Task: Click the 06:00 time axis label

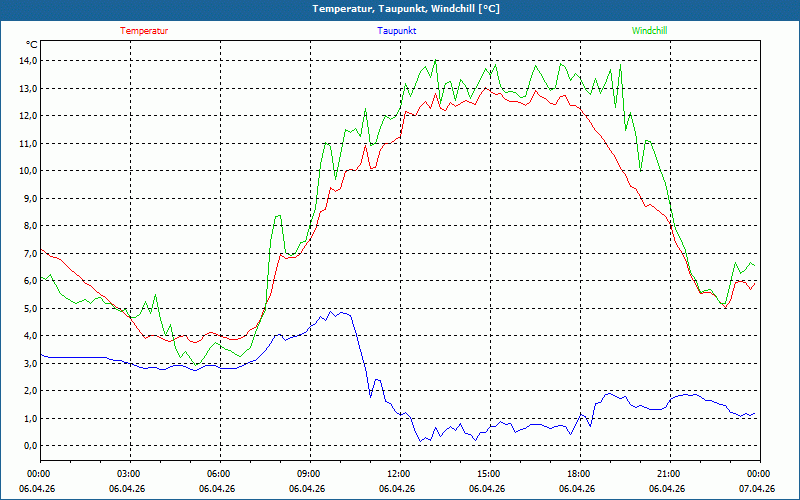Action: [x=218, y=474]
